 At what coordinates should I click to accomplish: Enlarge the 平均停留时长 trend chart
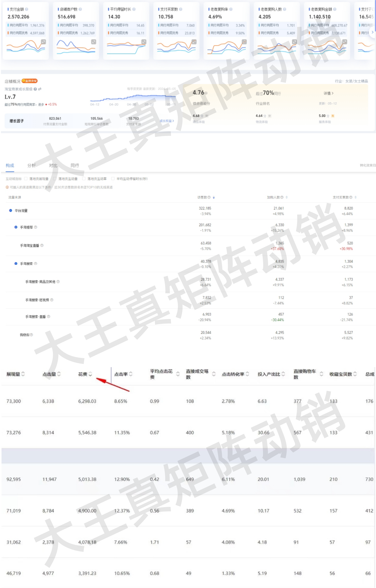(144, 42)
